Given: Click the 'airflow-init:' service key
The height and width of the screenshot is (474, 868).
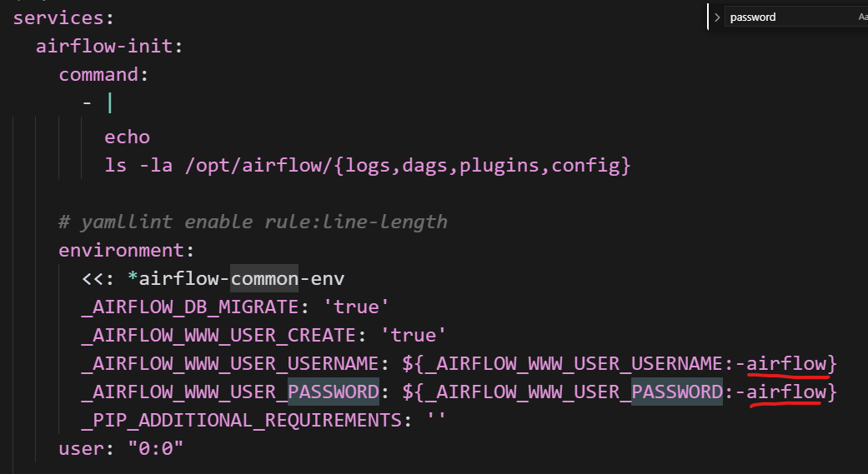Looking at the screenshot, I should tap(109, 46).
